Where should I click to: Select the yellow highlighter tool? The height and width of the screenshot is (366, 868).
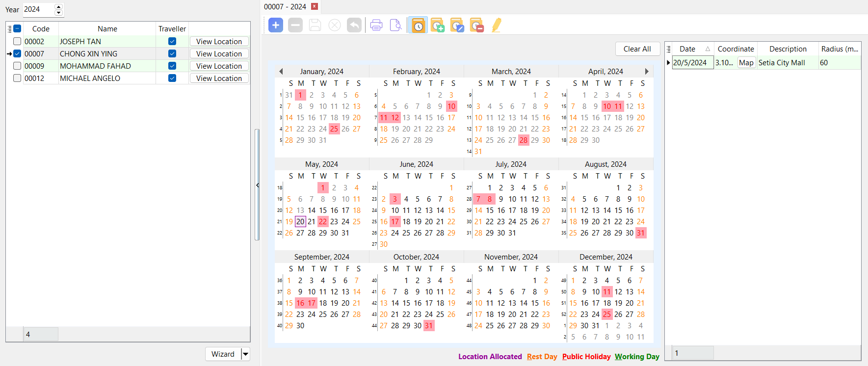497,25
